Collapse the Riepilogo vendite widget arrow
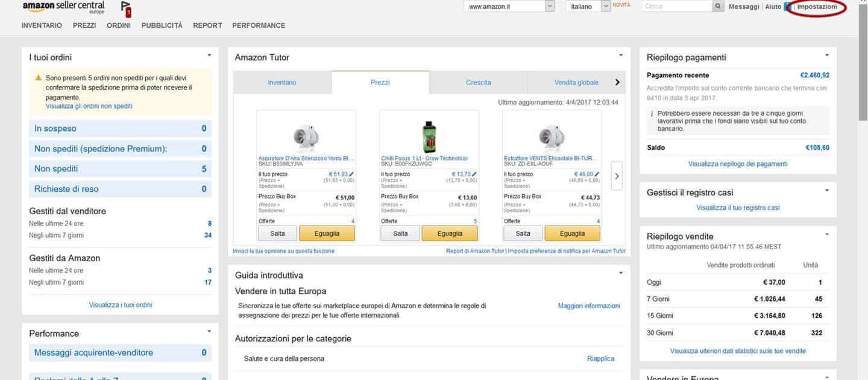Image resolution: width=868 pixels, height=380 pixels. click(827, 234)
